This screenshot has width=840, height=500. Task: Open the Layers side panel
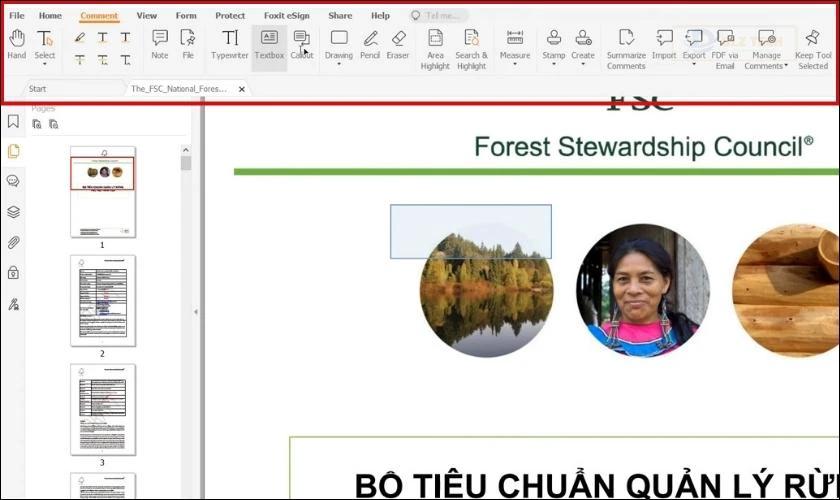[x=13, y=212]
